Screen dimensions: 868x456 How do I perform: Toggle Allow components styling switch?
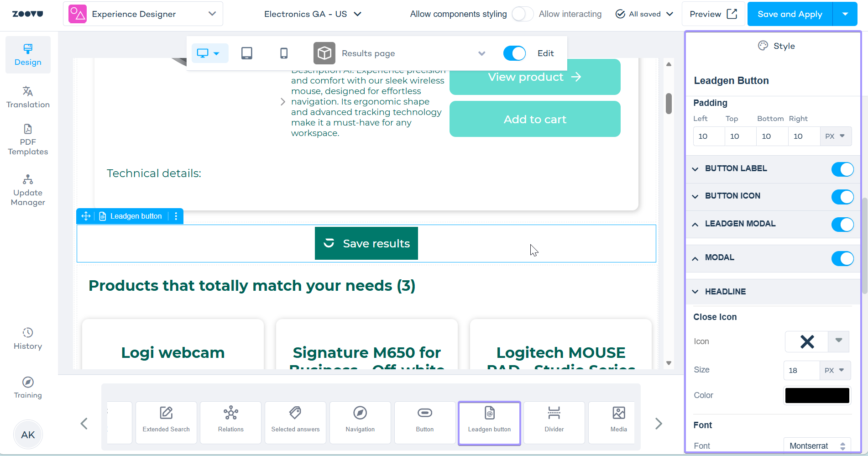coord(523,14)
